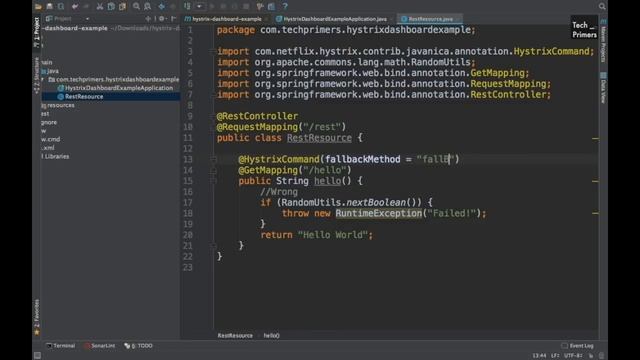
Task: Click the RestResource breadcrumb
Action: [235, 336]
